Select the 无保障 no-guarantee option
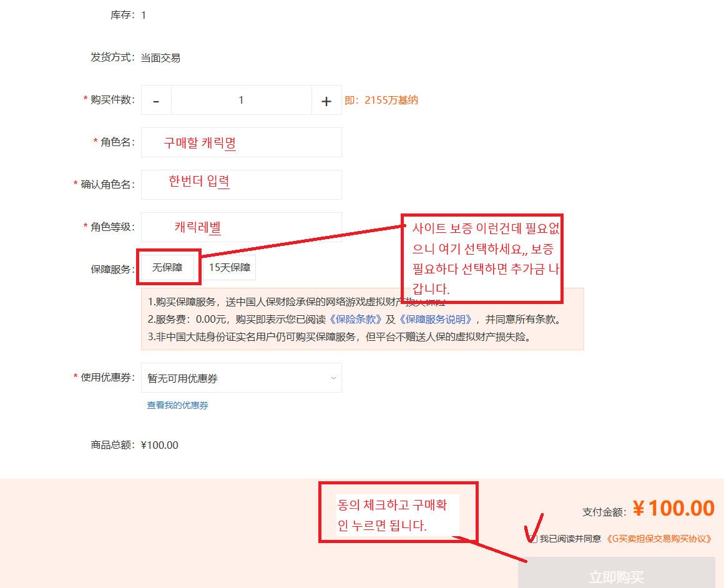 [x=168, y=267]
